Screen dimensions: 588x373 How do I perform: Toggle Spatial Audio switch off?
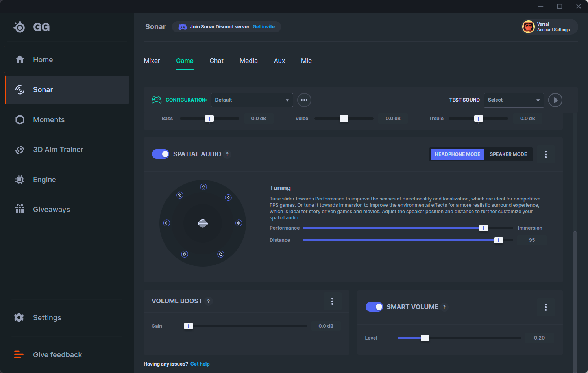pyautogui.click(x=161, y=154)
